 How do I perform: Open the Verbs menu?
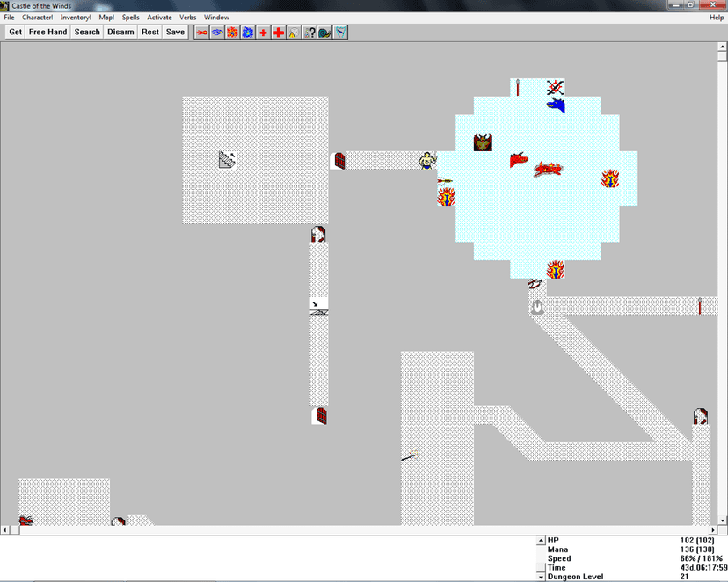[187, 18]
